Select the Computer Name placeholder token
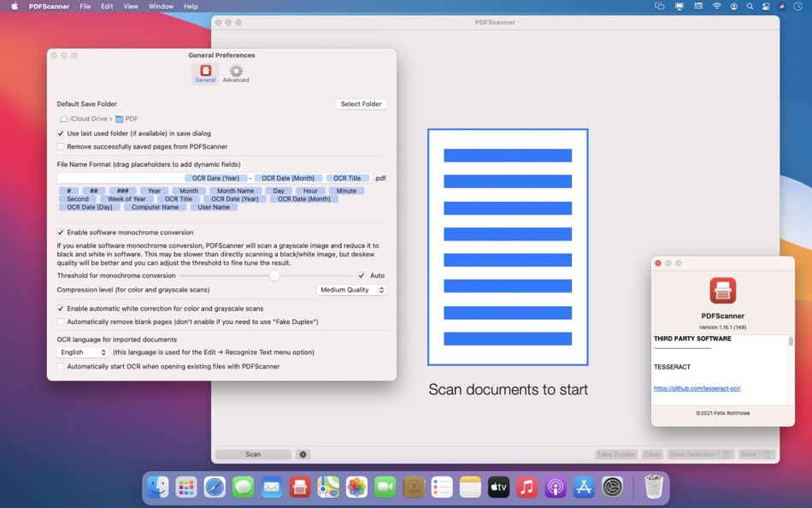 pyautogui.click(x=155, y=207)
